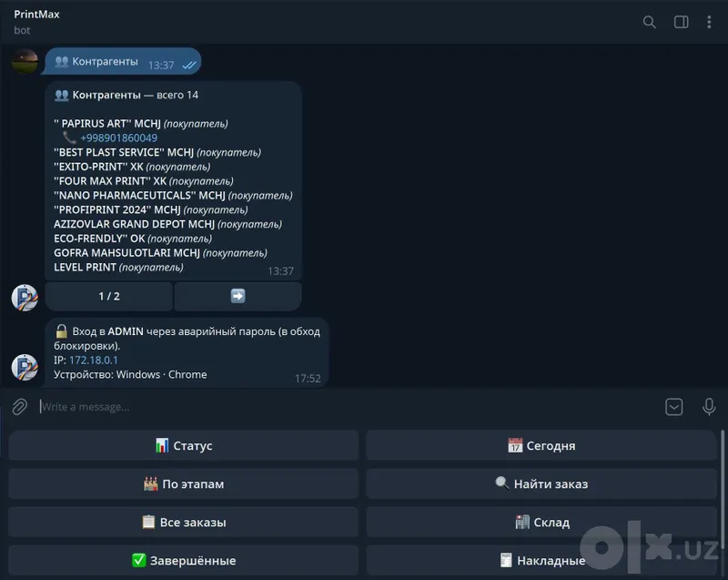The width and height of the screenshot is (728, 580).
Task: Click the "NANO PHARMACEUTICALS" MCHJ entry
Action: click(173, 196)
